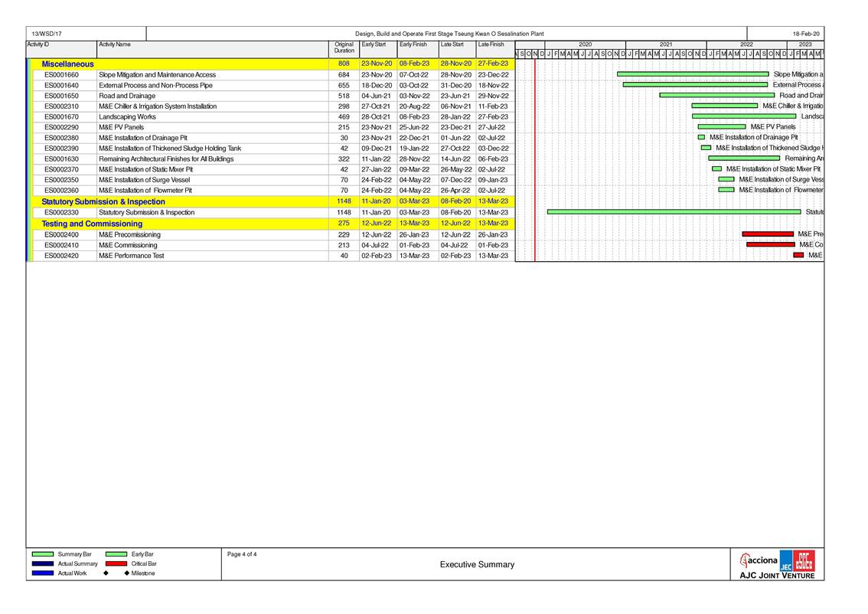The image size is (868, 614).
Task: Click the Actual Summary legend bar
Action: click(42, 563)
